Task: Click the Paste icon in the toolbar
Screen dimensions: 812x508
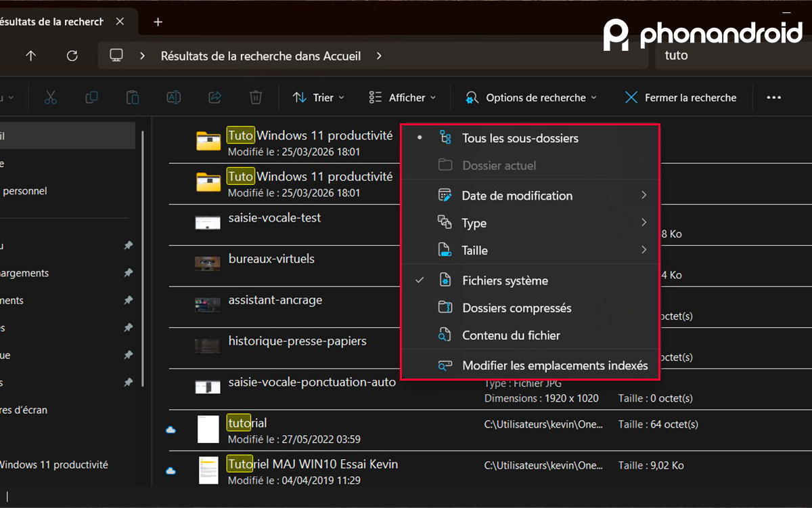Action: pyautogui.click(x=133, y=97)
